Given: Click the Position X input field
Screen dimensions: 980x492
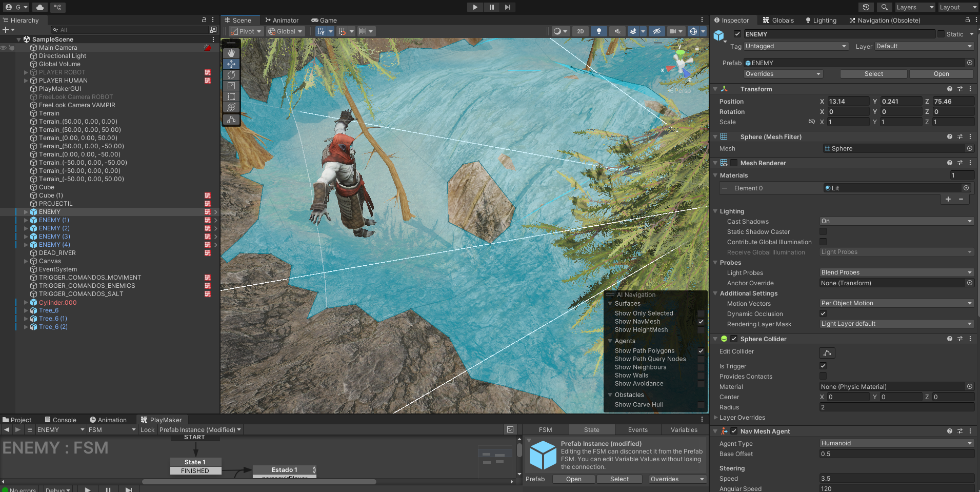Looking at the screenshot, I should click(x=848, y=102).
